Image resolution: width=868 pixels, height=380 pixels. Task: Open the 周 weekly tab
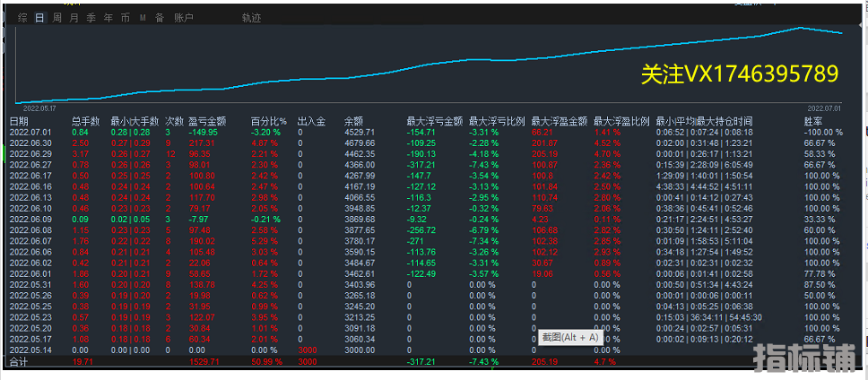56,17
